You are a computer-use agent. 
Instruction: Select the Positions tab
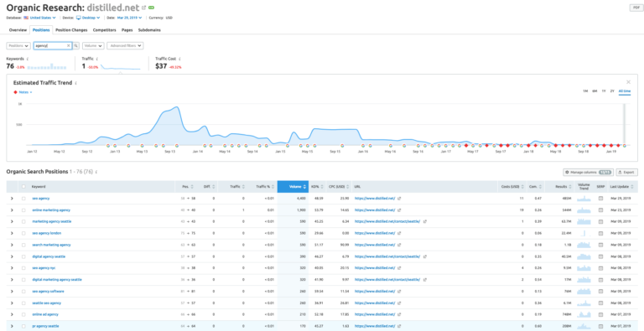point(41,30)
